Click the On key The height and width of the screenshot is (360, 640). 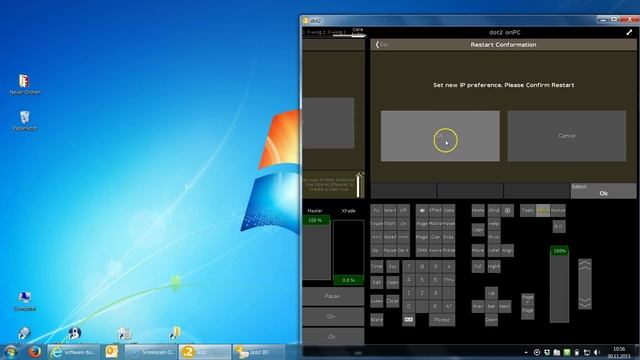click(x=403, y=224)
